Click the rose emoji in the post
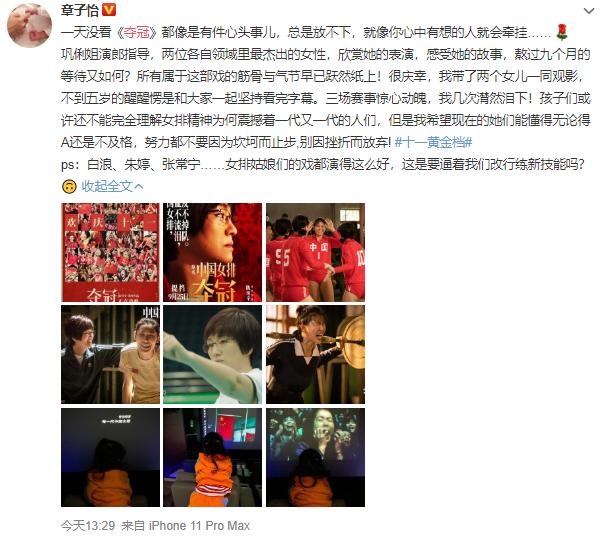Viewport: 602px width, 539px height. pyautogui.click(x=562, y=32)
